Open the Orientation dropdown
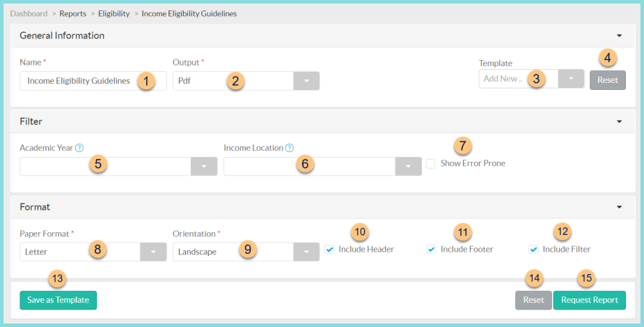 point(306,252)
